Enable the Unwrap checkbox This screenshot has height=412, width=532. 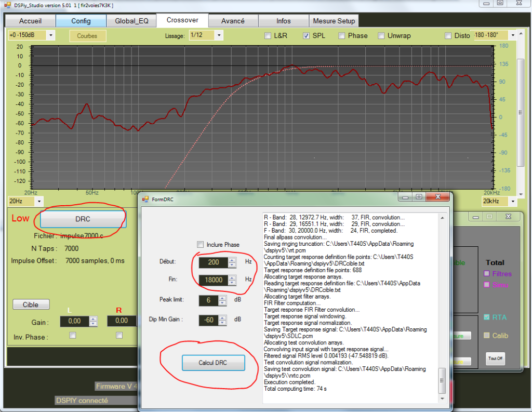(381, 36)
